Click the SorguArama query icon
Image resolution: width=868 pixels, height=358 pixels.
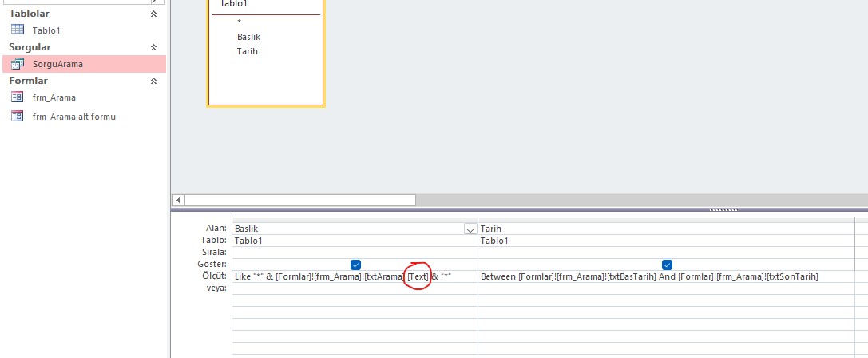[17, 64]
